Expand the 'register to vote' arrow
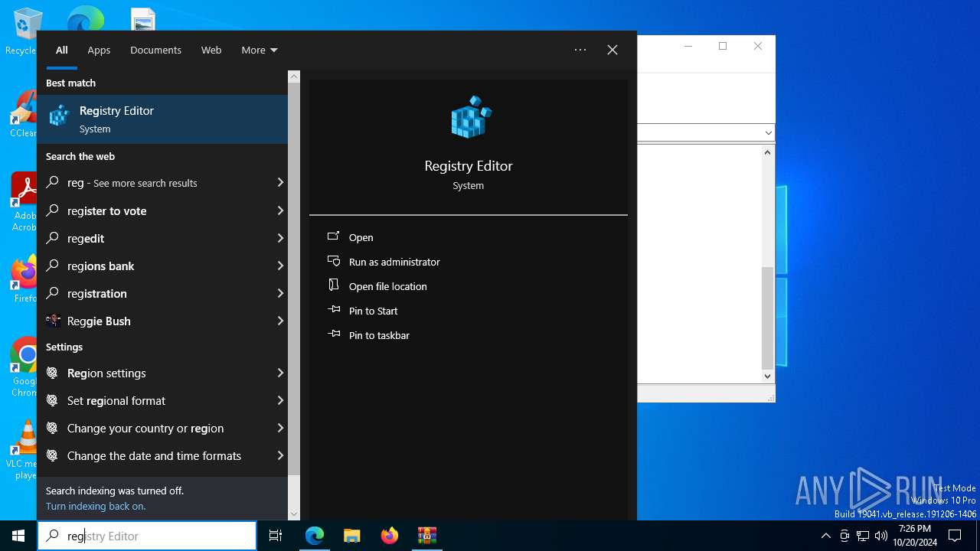Screen dimensions: 980x551 pos(280,210)
